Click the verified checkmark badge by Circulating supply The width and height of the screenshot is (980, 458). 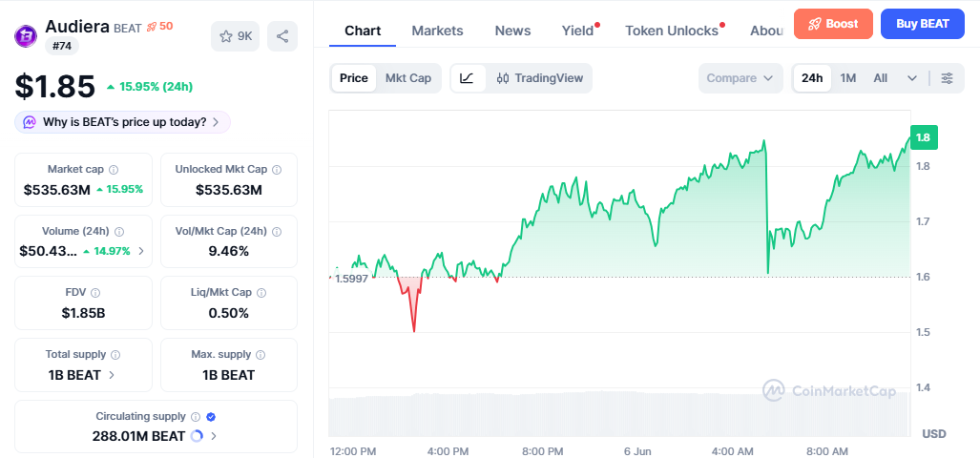click(x=211, y=417)
